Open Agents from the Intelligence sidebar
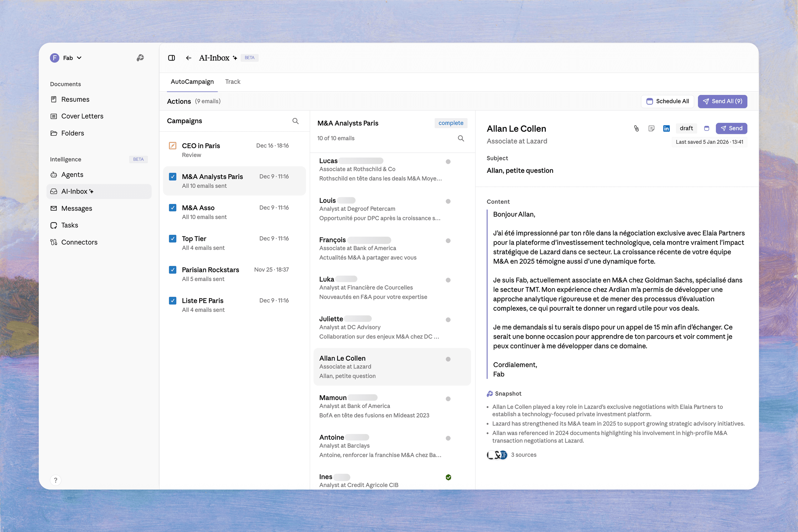This screenshot has width=798, height=532. click(x=72, y=174)
